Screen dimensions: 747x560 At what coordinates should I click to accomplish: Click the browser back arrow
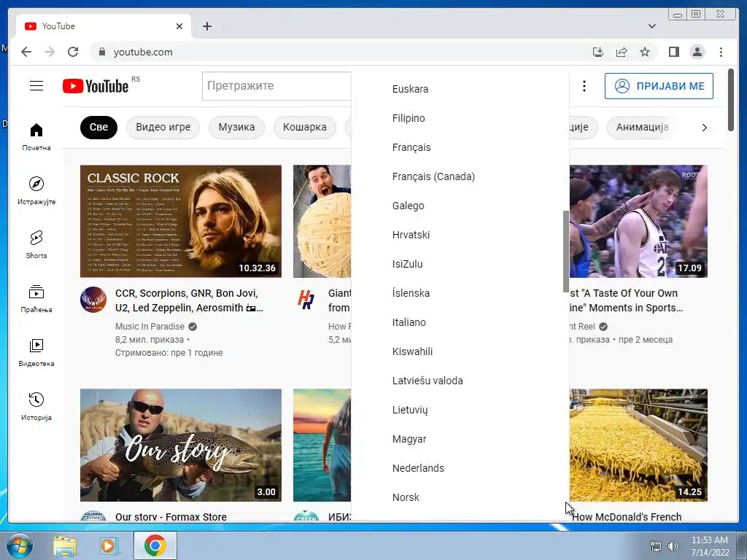coord(26,52)
